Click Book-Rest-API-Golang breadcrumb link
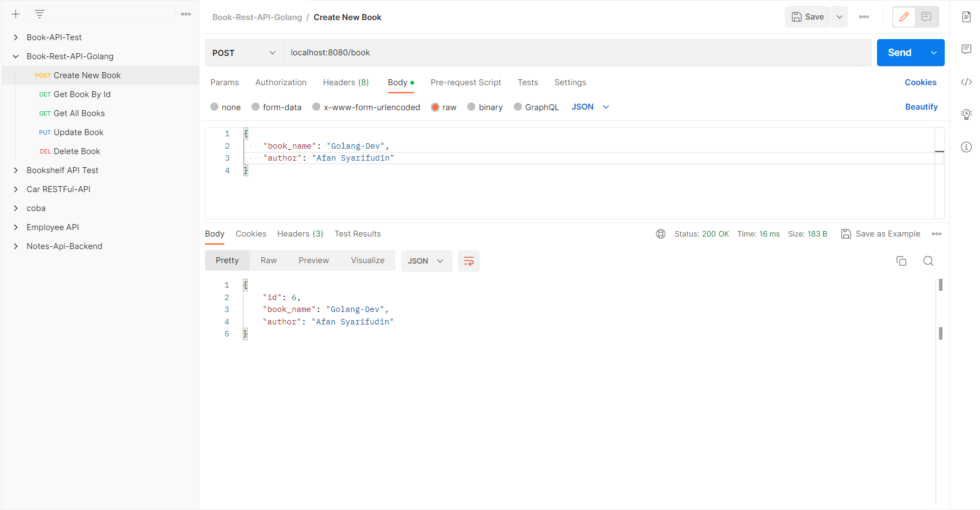The width and height of the screenshot is (980, 510). [257, 17]
